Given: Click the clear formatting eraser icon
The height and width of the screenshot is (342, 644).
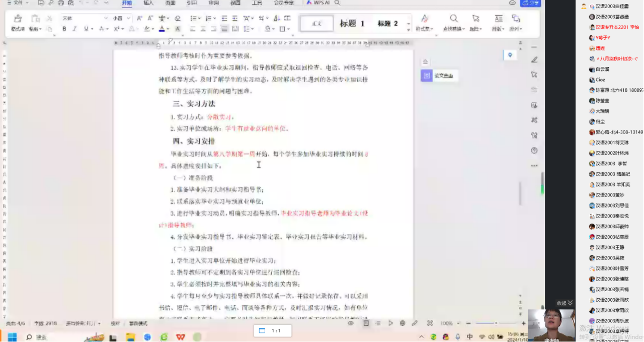Looking at the screenshot, I should [x=177, y=18].
